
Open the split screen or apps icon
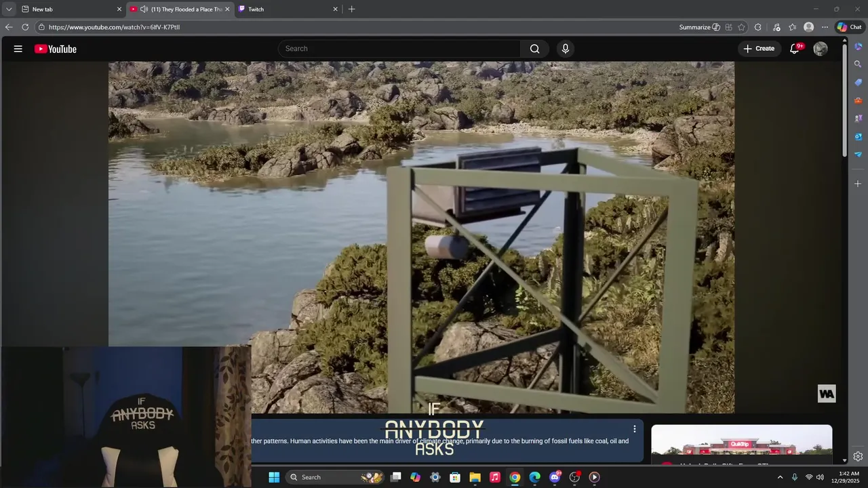pyautogui.click(x=728, y=27)
